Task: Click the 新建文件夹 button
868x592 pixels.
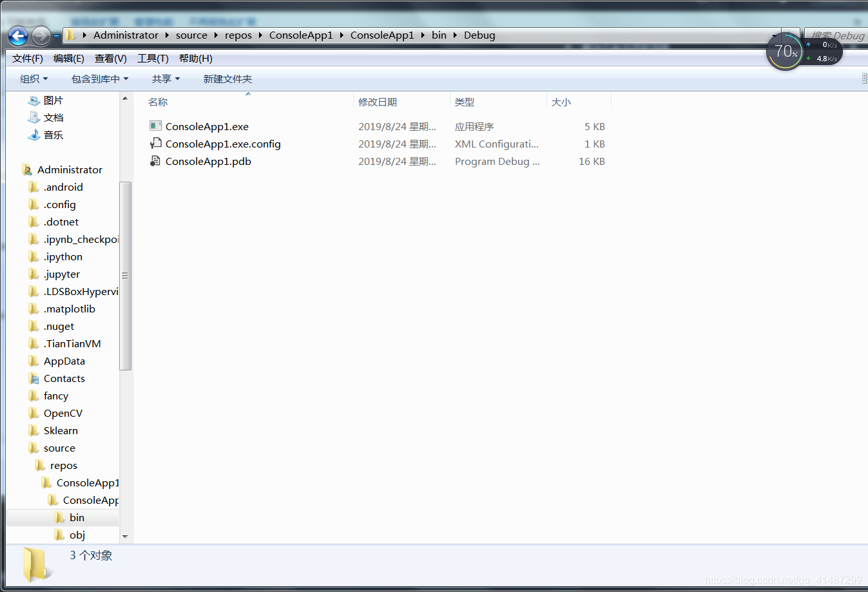Action: tap(227, 79)
